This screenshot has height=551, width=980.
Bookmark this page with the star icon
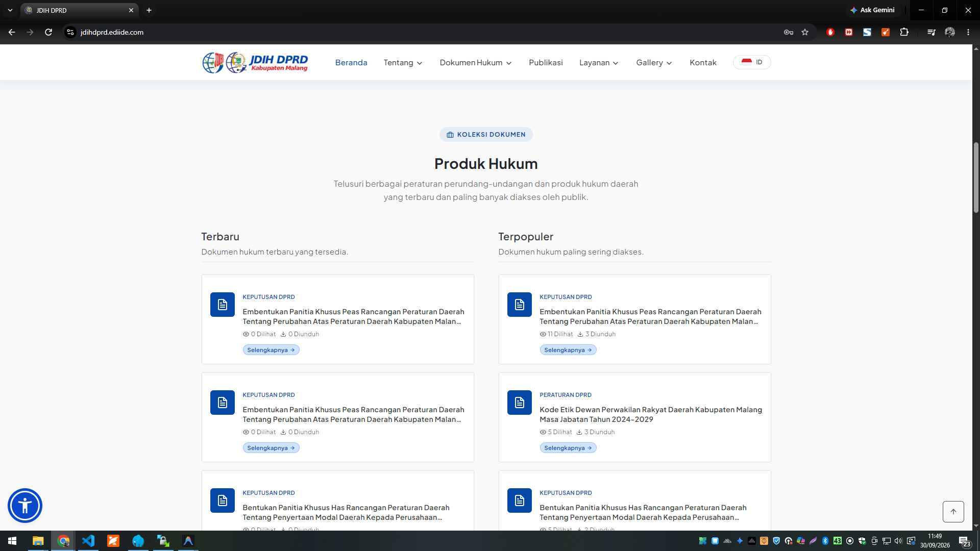805,32
